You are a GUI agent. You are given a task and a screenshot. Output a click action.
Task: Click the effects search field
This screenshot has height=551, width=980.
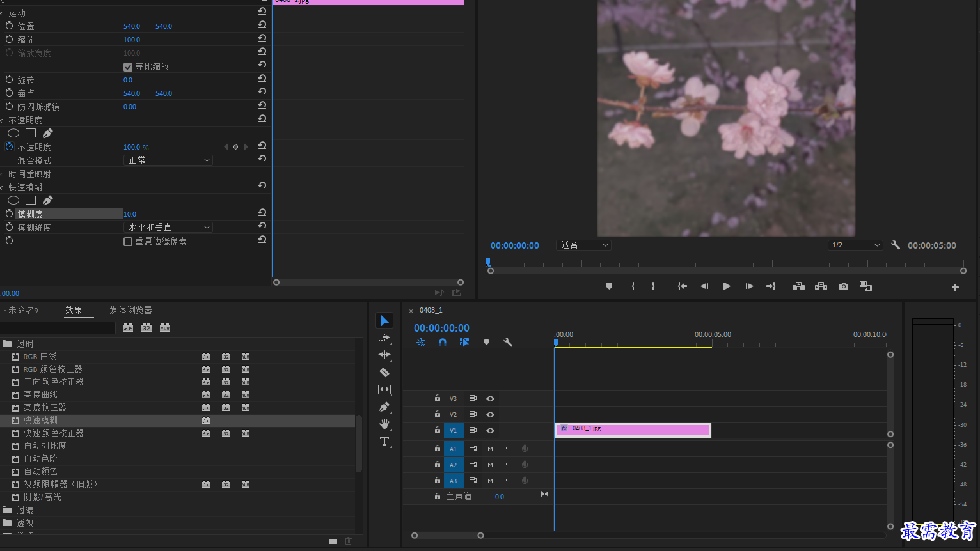tap(58, 328)
